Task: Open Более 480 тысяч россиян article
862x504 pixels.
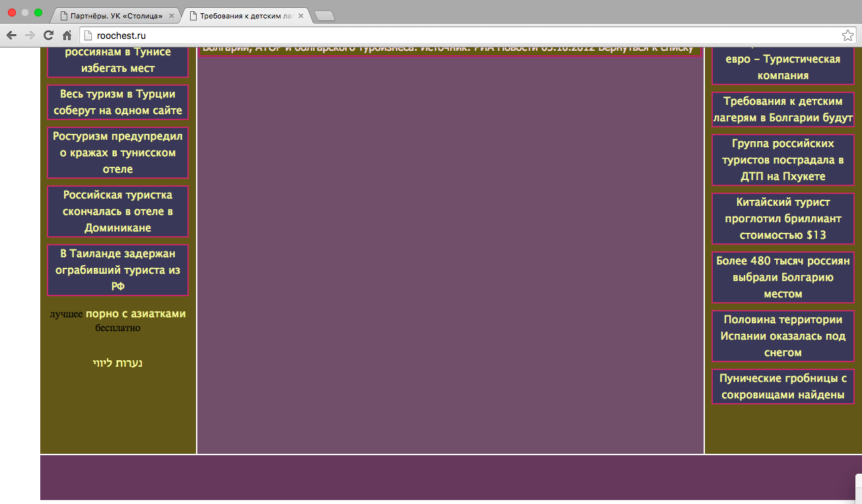Action: (x=783, y=277)
